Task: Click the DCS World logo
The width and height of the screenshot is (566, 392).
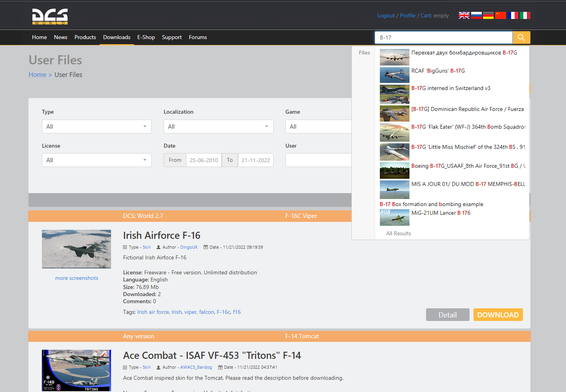Action: point(50,17)
